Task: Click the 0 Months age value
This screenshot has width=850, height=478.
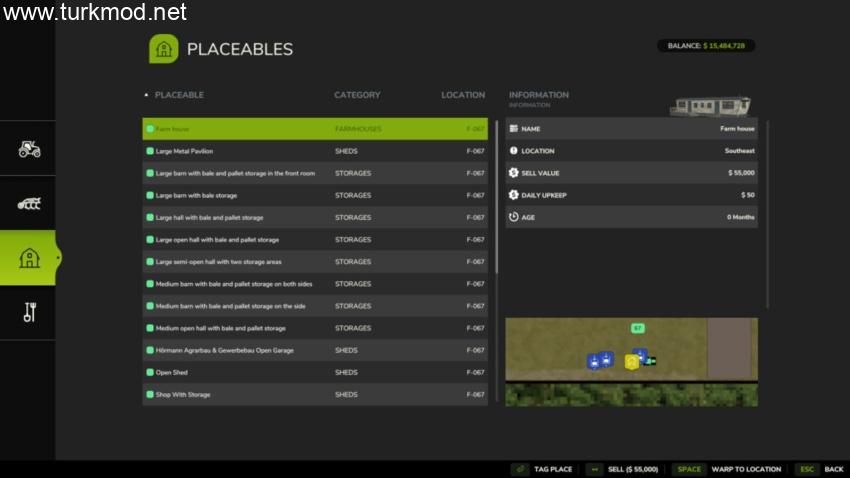Action: pos(740,217)
